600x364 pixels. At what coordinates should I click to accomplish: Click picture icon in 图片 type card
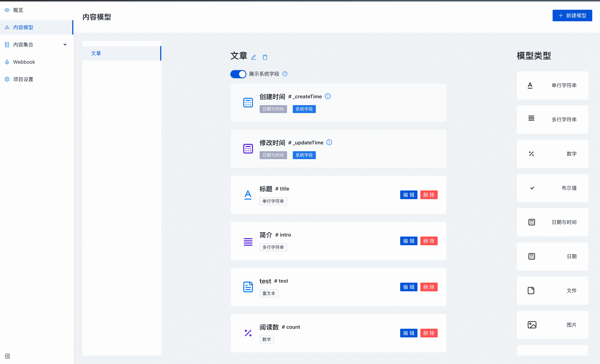(532, 325)
